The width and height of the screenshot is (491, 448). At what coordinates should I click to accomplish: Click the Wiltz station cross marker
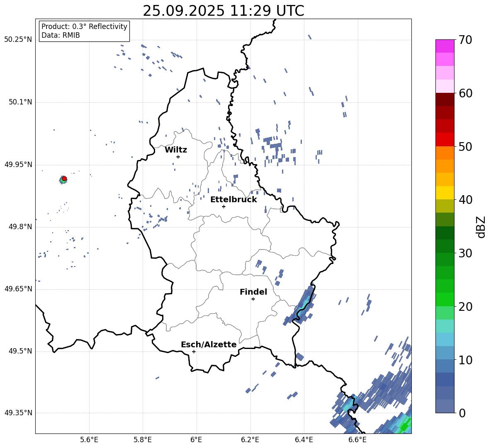178,157
